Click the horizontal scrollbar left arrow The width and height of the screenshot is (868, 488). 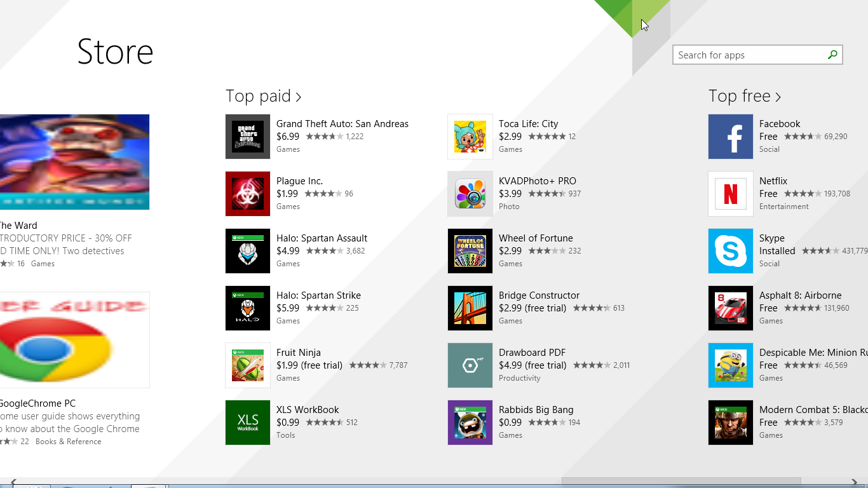pos(13,482)
